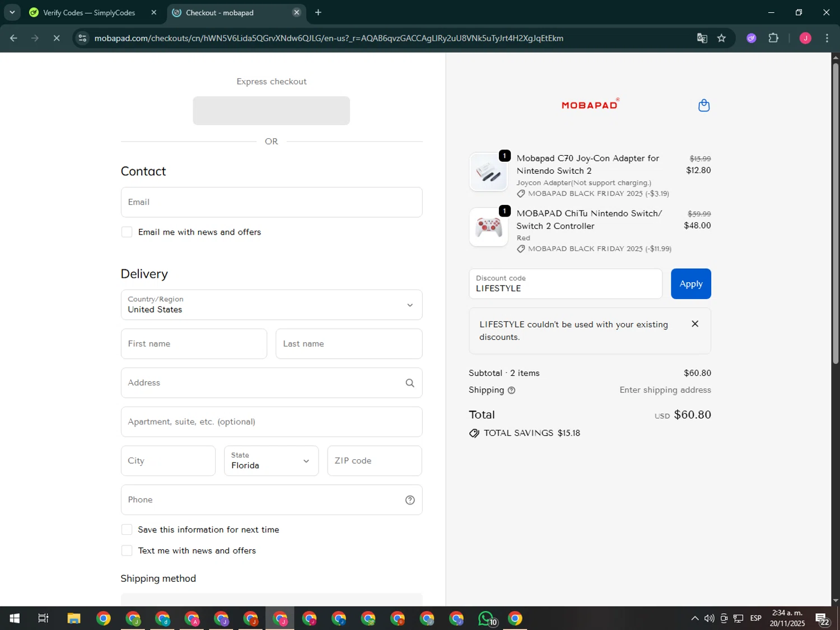Click the magnifier icon in Address field

[410, 383]
